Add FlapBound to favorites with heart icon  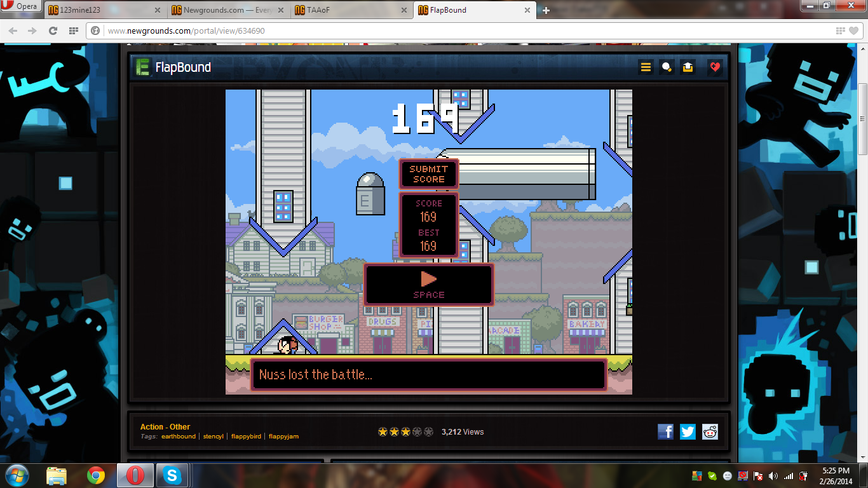pyautogui.click(x=715, y=67)
